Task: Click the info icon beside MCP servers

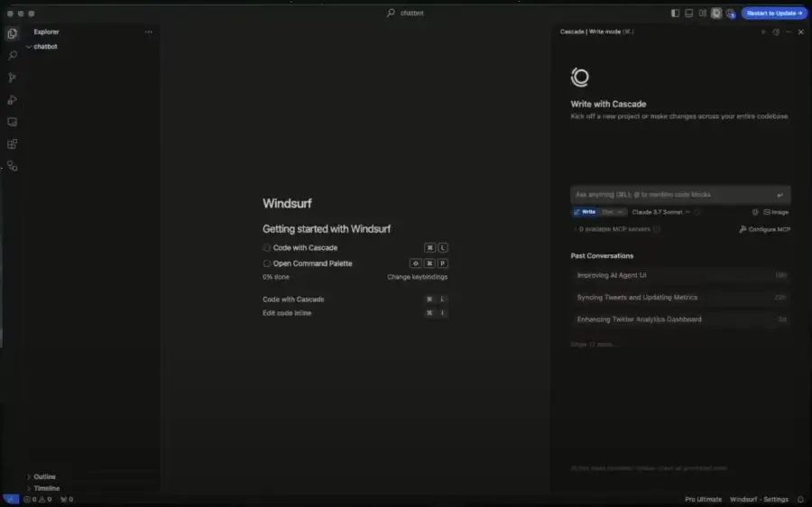Action: pyautogui.click(x=657, y=229)
